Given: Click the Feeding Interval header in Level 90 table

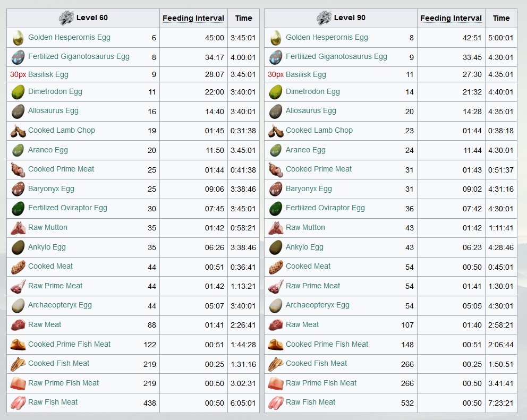Looking at the screenshot, I should (451, 18).
